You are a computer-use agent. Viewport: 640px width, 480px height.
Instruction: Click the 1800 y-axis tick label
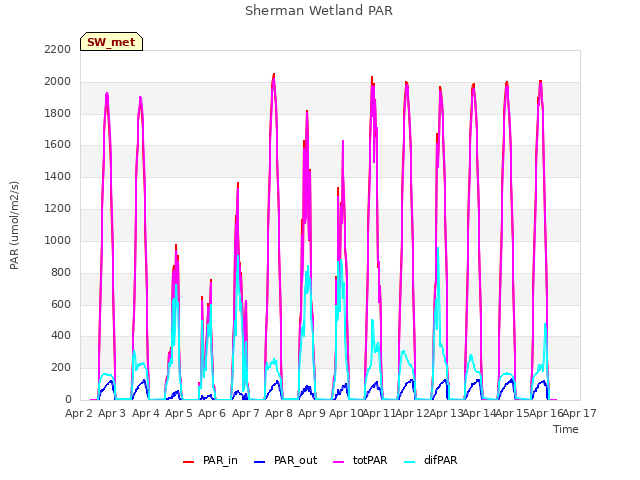58,113
